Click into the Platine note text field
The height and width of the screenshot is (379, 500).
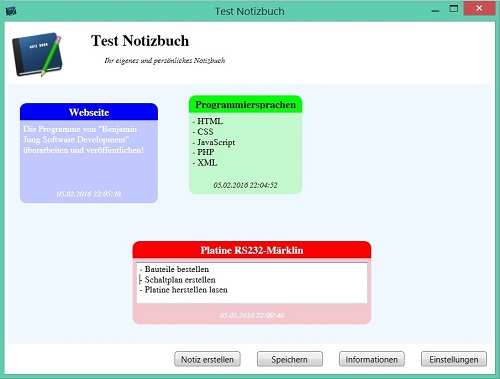(x=252, y=283)
